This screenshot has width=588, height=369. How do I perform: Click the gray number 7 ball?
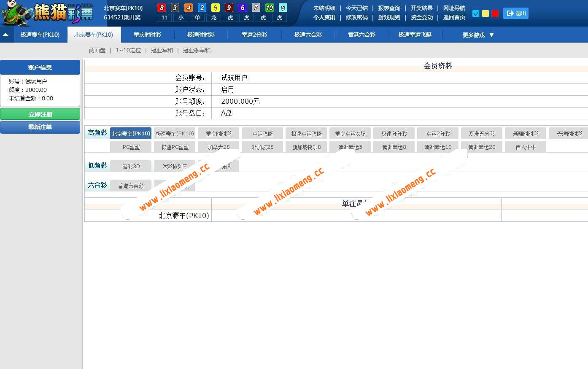point(256,8)
